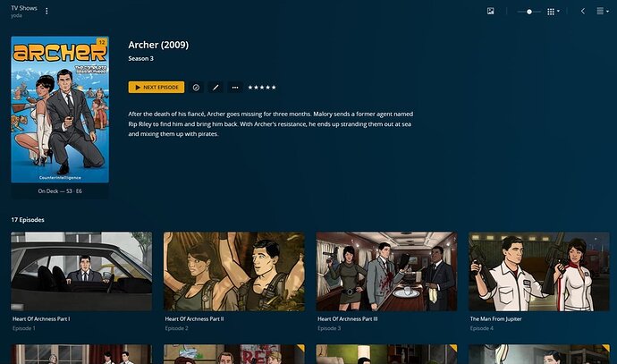Screen dimensions: 617x364
Task: Click the On Deck S3 E6 label
Action: pos(60,190)
